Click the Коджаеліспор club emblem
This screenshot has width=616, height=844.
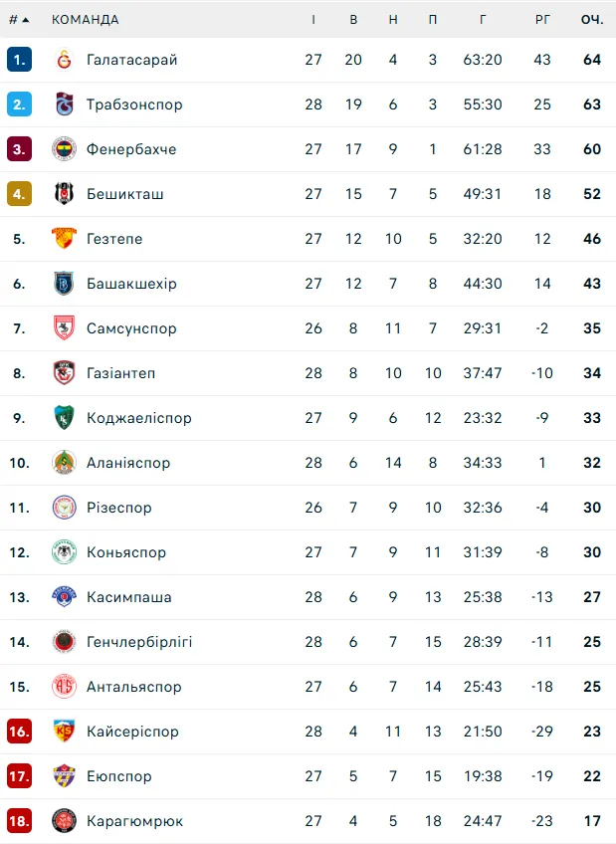[64, 418]
